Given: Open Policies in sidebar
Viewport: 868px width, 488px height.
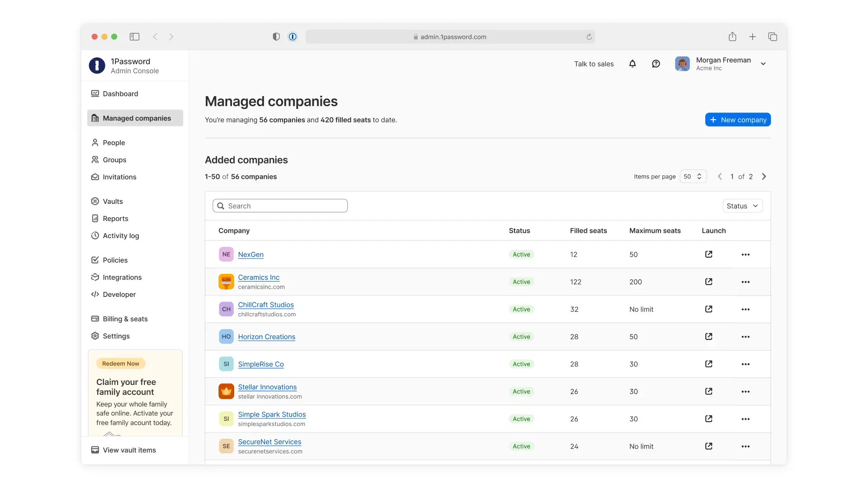Looking at the screenshot, I should pyautogui.click(x=135, y=260).
